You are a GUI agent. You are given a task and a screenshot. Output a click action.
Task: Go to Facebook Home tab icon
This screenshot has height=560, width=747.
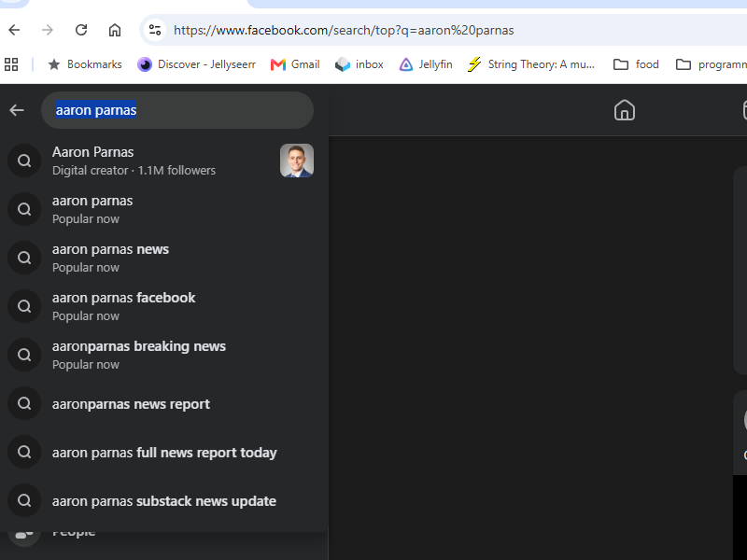click(624, 110)
